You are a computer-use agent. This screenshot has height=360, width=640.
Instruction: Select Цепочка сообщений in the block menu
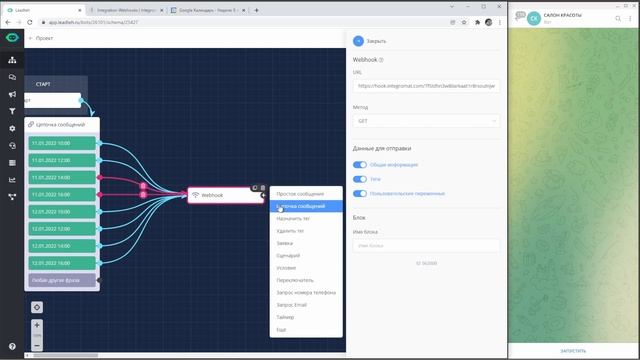306,206
